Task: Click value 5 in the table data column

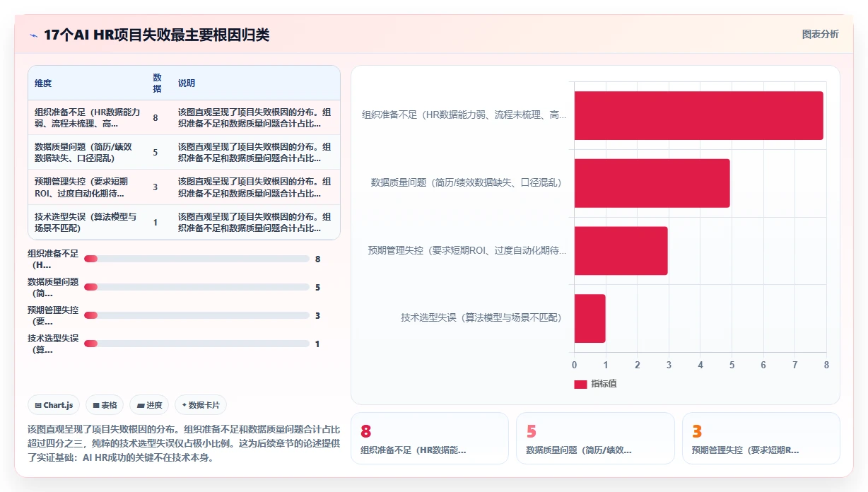Action: tap(156, 153)
